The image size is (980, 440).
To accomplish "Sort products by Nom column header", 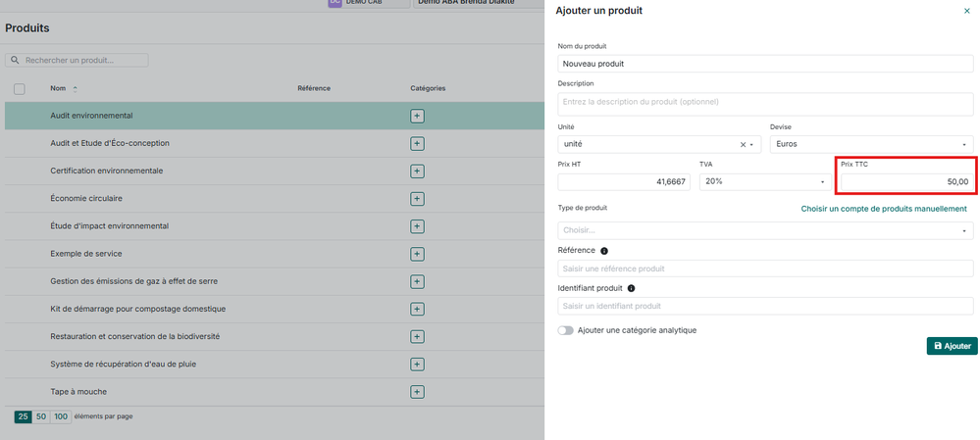I will (58, 88).
